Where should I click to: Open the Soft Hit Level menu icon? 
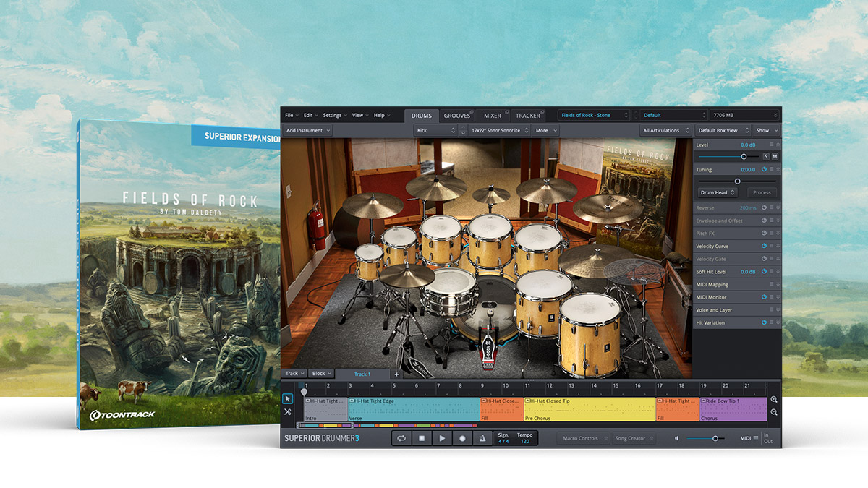tap(771, 272)
